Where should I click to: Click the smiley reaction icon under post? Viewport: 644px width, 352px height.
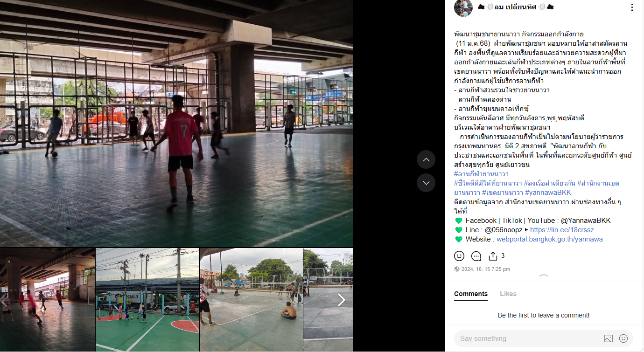(459, 256)
